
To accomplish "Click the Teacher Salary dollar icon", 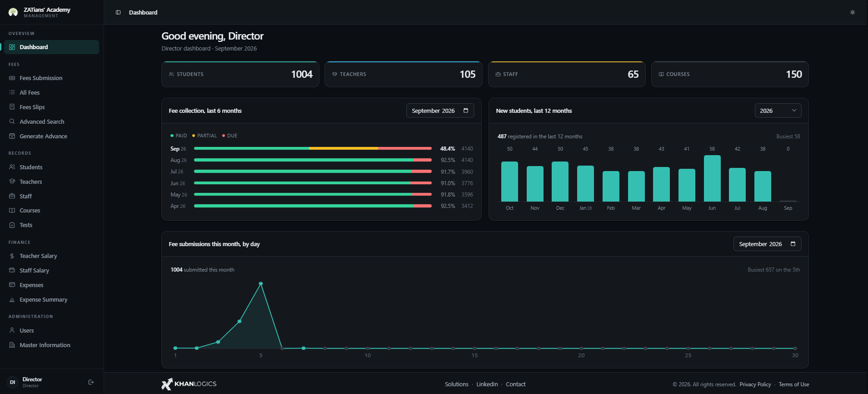I will point(12,256).
